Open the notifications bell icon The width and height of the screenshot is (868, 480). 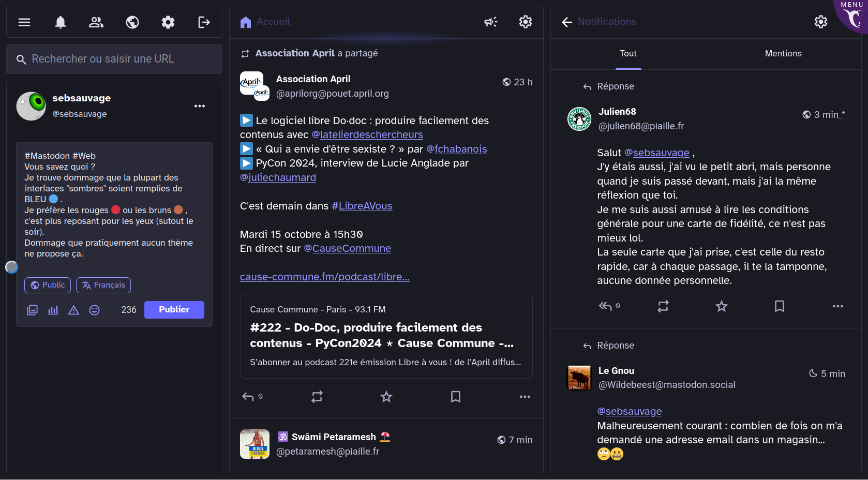[61, 22]
